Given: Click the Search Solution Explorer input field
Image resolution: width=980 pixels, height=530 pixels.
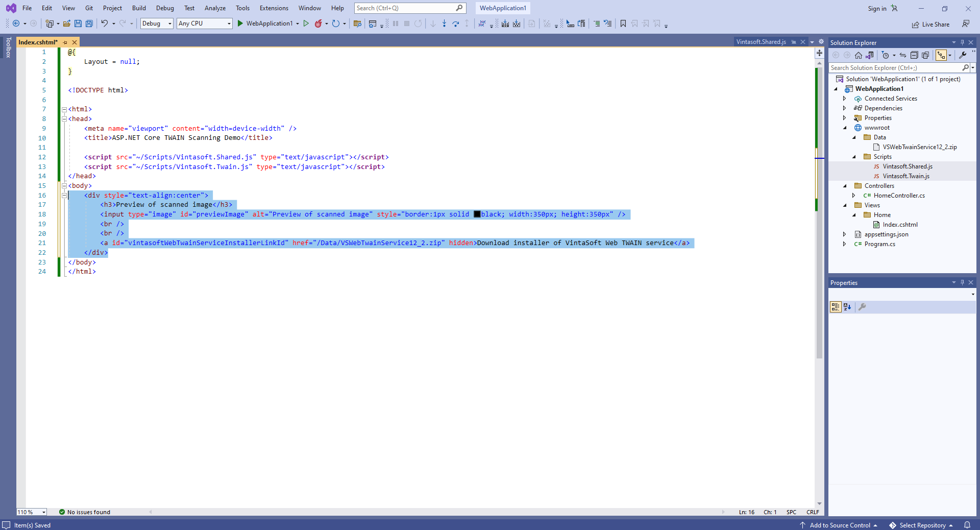Looking at the screenshot, I should point(895,68).
